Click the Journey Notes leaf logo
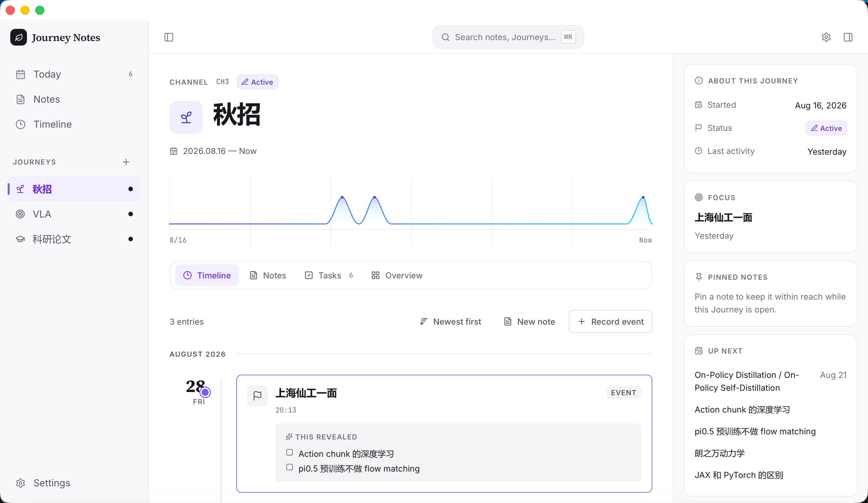This screenshot has height=503, width=868. pos(19,37)
